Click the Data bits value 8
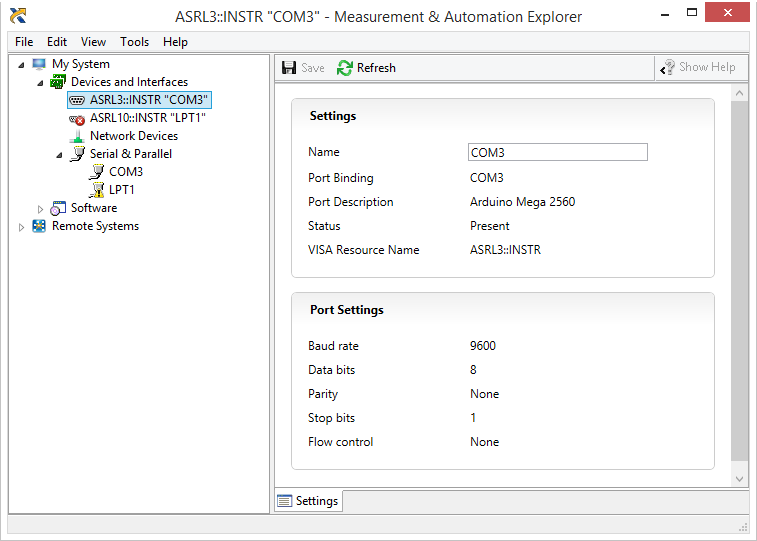Viewport: 757px width, 541px height. coord(473,370)
